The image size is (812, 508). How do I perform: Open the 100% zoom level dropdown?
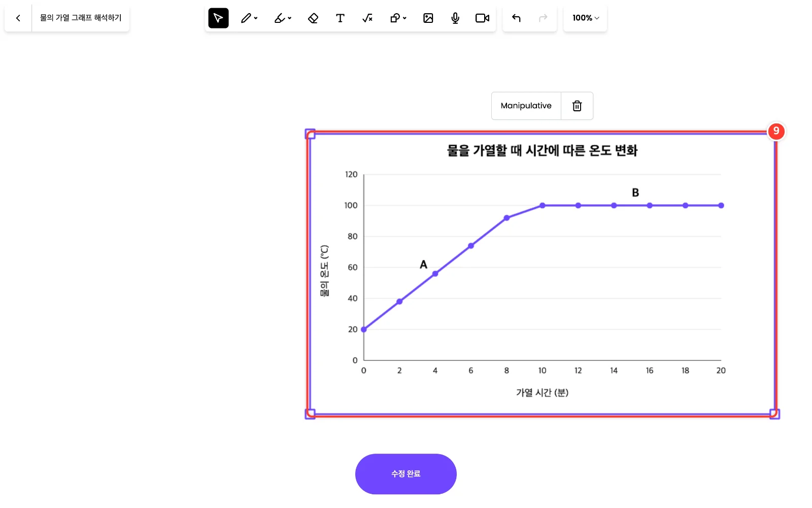point(585,18)
